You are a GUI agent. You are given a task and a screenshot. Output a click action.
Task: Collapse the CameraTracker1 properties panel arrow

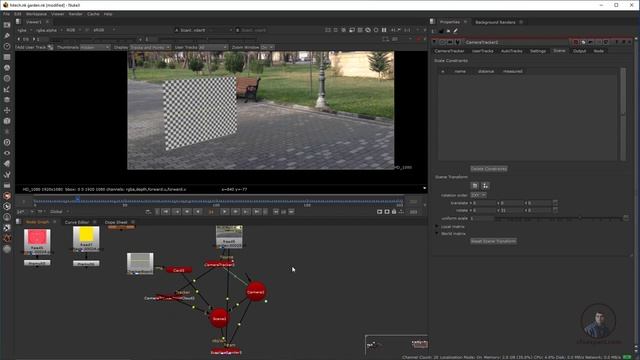(434, 42)
